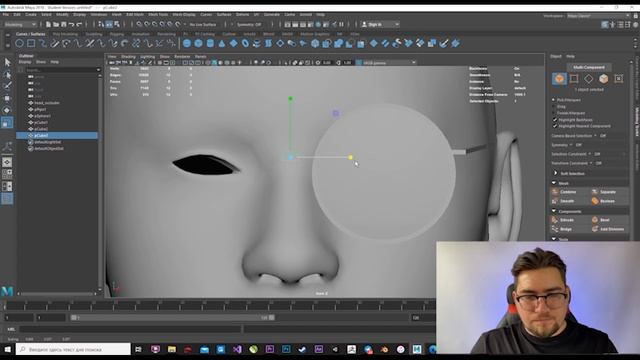The image size is (640, 360).
Task: Create a polygon cylinder from shelf
Action: [x=210, y=43]
